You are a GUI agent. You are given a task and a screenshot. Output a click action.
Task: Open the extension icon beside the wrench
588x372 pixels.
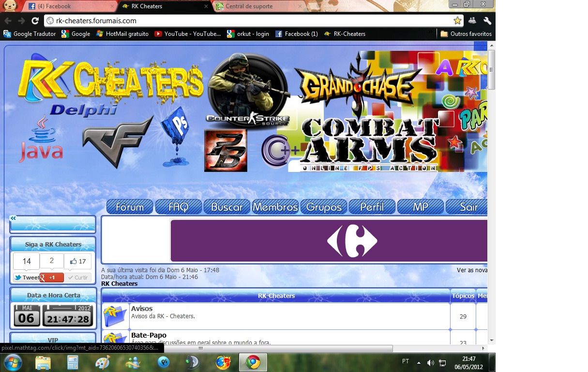(472, 21)
